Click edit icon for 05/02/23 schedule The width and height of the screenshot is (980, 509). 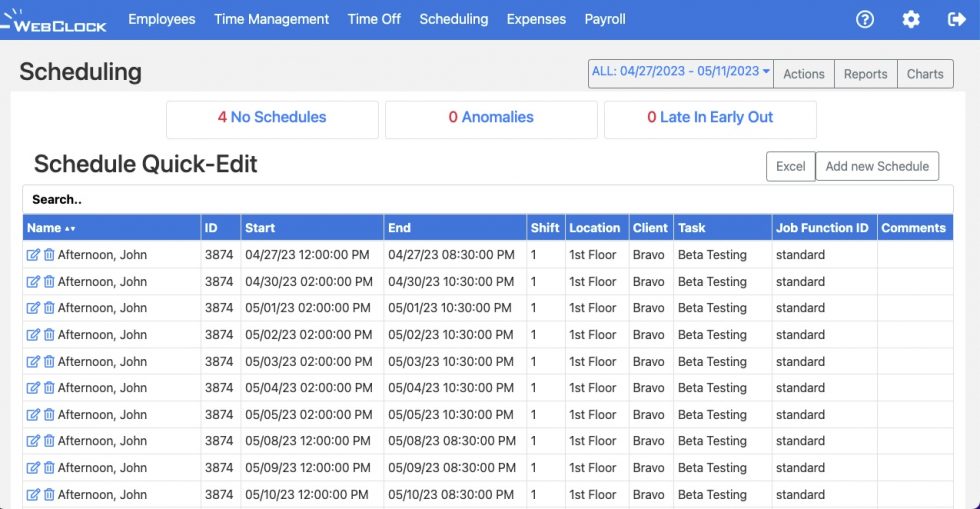click(33, 335)
